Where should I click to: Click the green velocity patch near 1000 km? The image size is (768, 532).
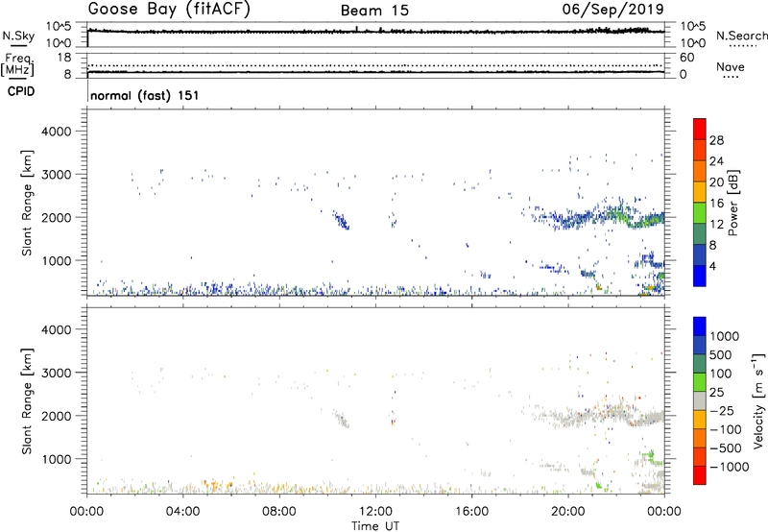pyautogui.click(x=651, y=456)
